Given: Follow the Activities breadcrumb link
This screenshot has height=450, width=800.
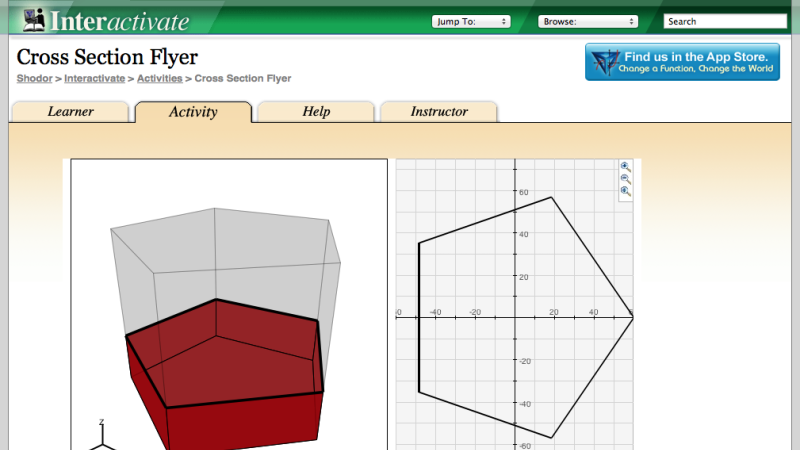Looking at the screenshot, I should point(160,79).
